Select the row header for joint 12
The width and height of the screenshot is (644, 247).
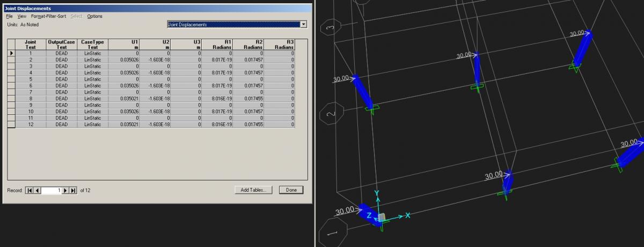pyautogui.click(x=11, y=125)
